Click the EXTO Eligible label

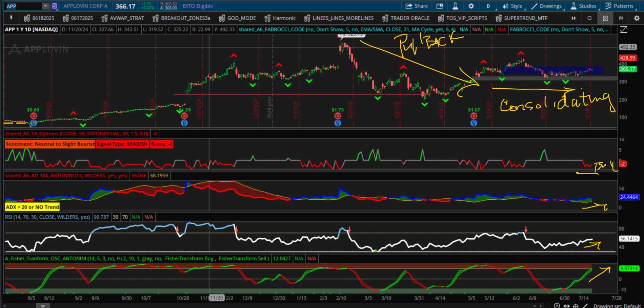[198, 6]
